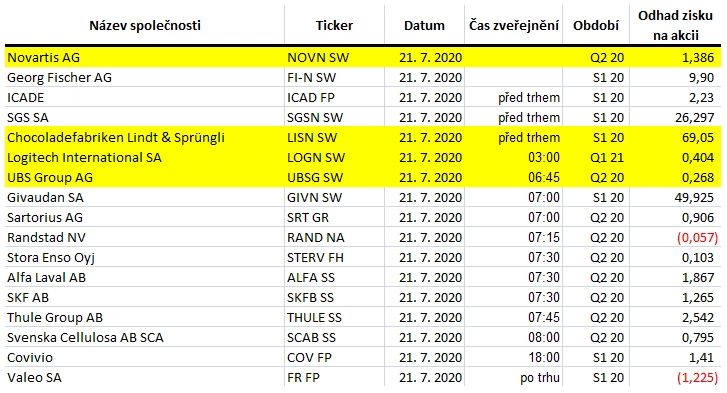
Task: Select the Givaudan SA estimate 49,925
Action: pyautogui.click(x=694, y=197)
